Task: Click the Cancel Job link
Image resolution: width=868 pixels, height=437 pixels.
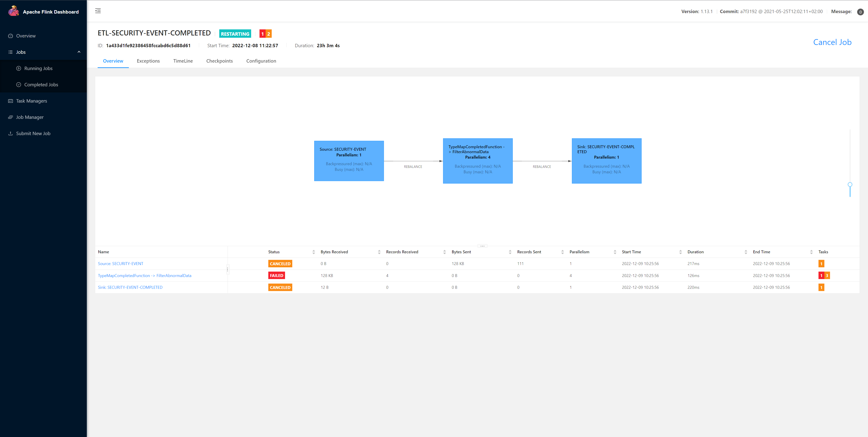Action: click(x=832, y=42)
